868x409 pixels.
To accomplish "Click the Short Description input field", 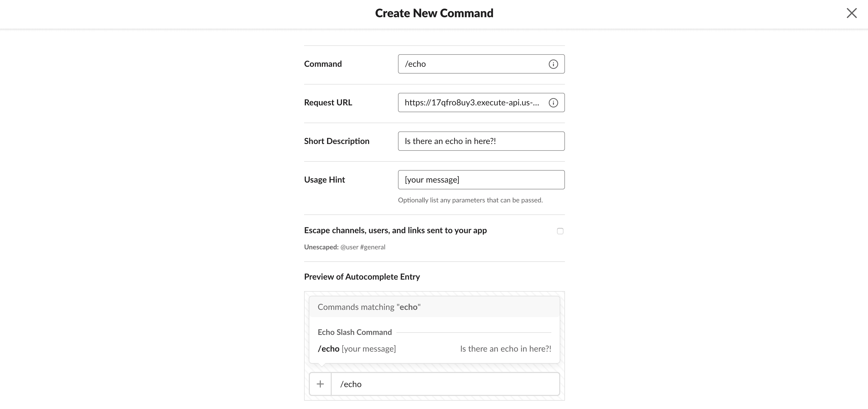I will 481,141.
